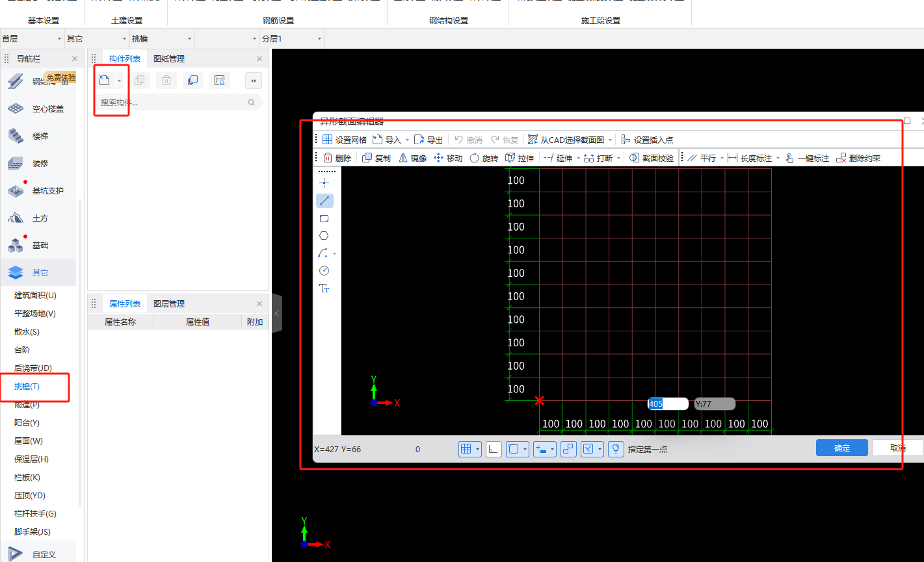Select the 打断 break tool
This screenshot has width=924, height=562.
(x=598, y=158)
